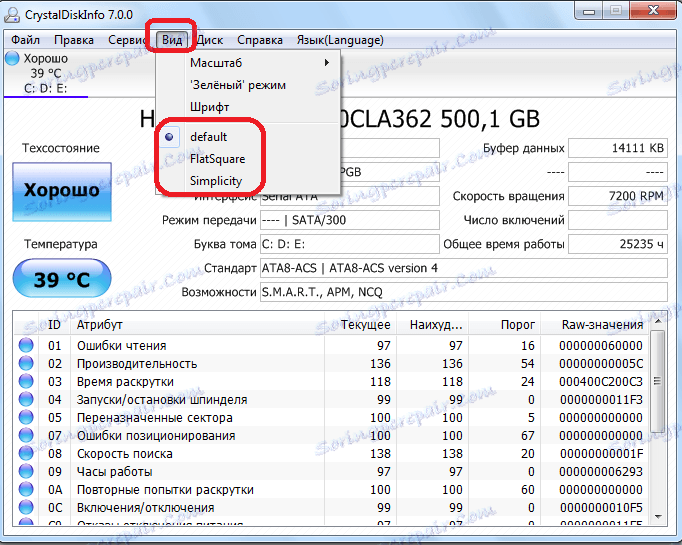Viewport: 682px width, 545px height.
Task: Minimize the CrystalDiskInfo window
Action: click(589, 11)
